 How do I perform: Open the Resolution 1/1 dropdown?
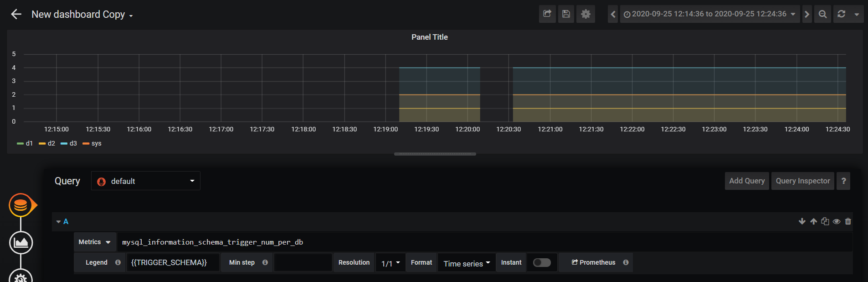tap(390, 263)
